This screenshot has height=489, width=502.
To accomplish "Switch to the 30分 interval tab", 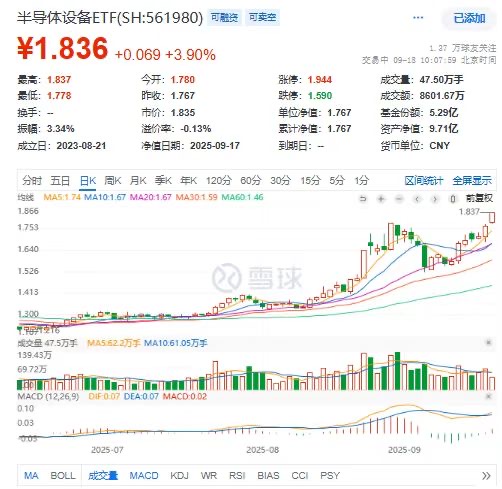I will (280, 180).
